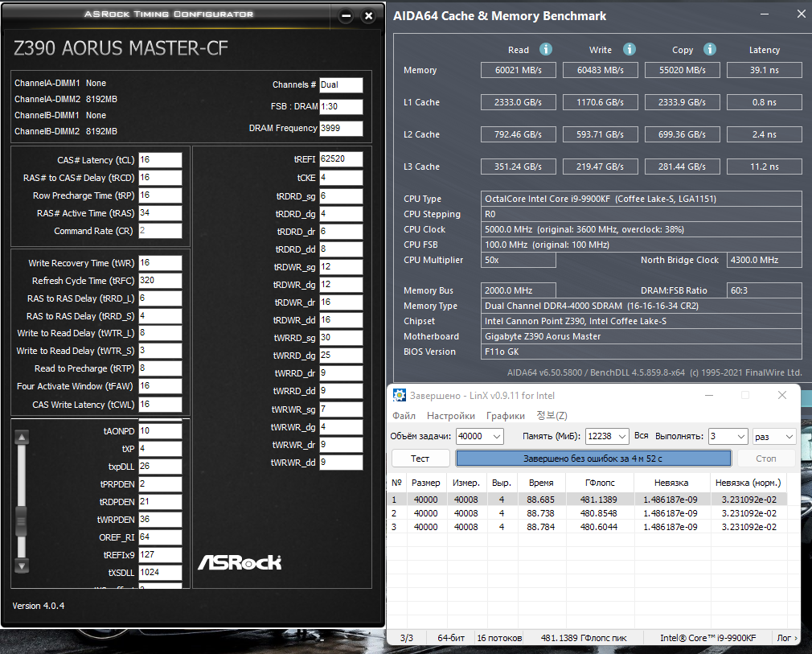Viewport: 812px width, 654px height.
Task: Click the Channels # field showing Dual
Action: (341, 84)
